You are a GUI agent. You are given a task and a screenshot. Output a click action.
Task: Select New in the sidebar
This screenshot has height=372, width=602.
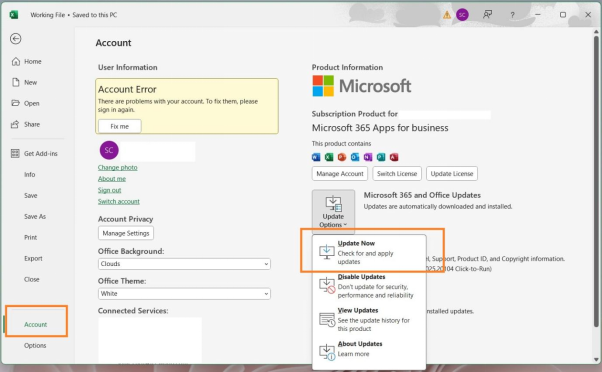[x=25, y=83]
